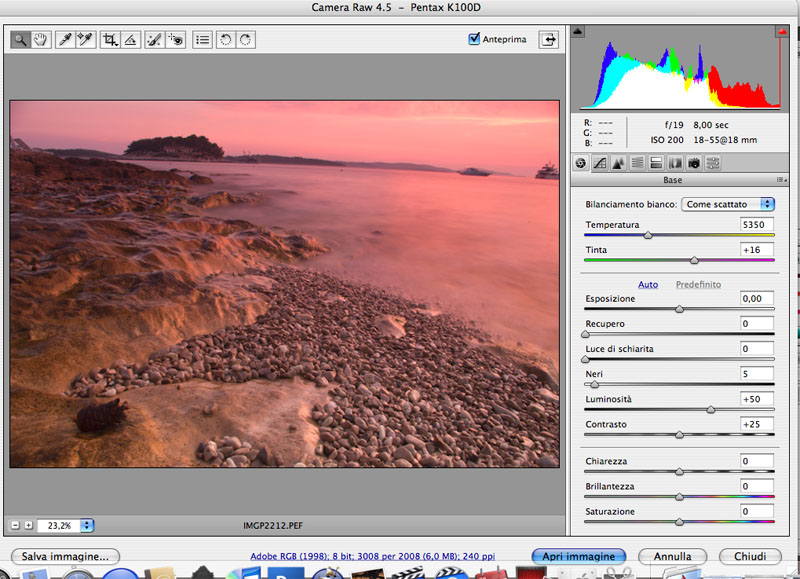Screen dimensions: 800x579
Task: Toggle shadow clipping warning in histogram
Action: [578, 33]
